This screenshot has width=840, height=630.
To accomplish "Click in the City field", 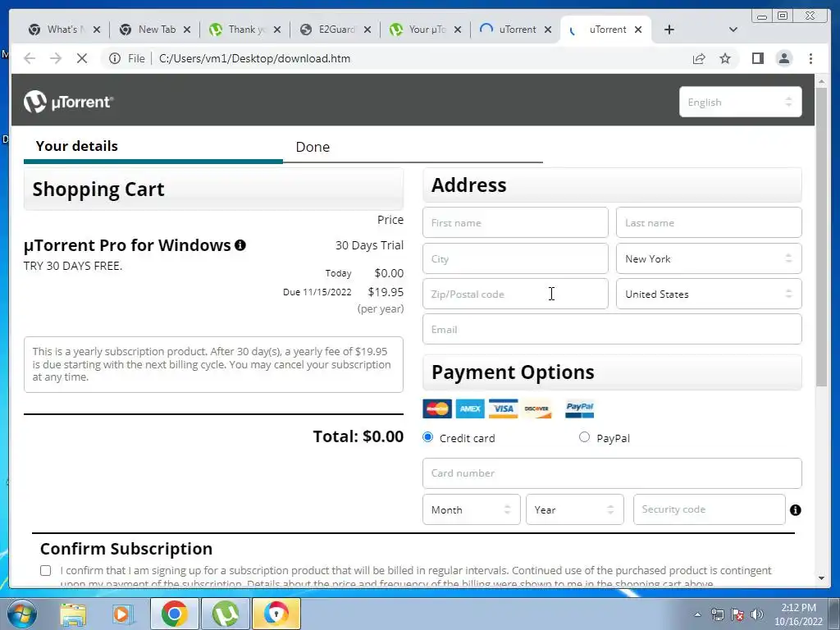I will point(515,258).
